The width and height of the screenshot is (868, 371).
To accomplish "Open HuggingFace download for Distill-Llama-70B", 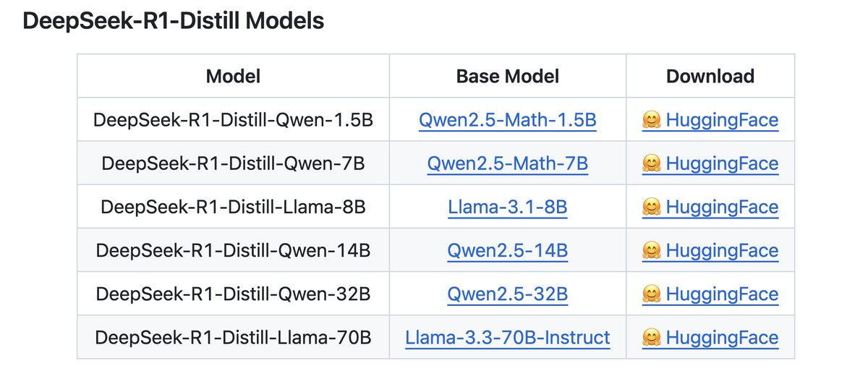I will 721,337.
